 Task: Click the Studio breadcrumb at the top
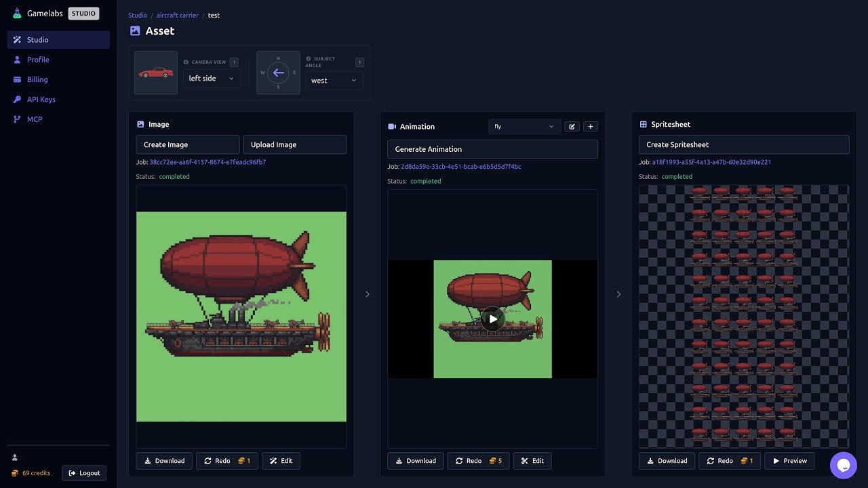tap(138, 15)
